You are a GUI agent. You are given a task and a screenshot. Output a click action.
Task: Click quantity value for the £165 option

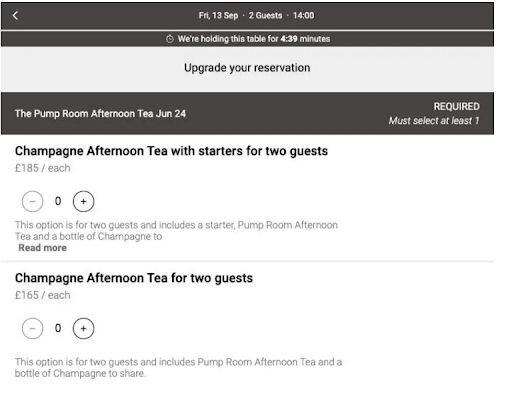(x=58, y=328)
